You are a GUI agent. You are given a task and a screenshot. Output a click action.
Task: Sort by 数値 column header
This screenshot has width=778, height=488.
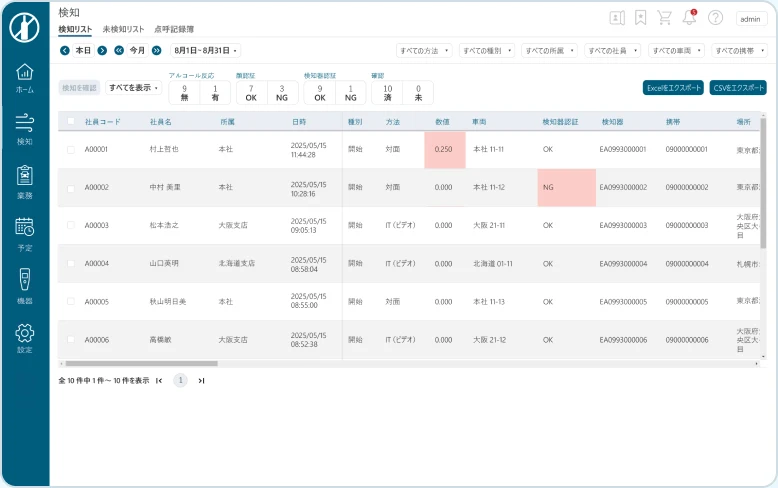coord(443,122)
